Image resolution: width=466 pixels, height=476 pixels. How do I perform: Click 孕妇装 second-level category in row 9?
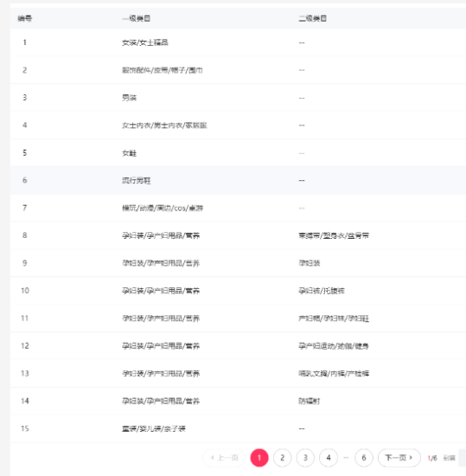310,263
